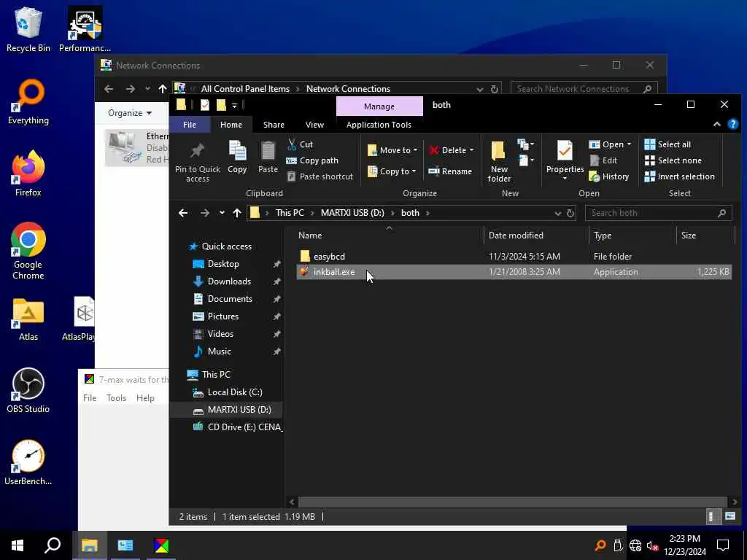Click Search Network Connections field
747x560 pixels.
tap(584, 88)
